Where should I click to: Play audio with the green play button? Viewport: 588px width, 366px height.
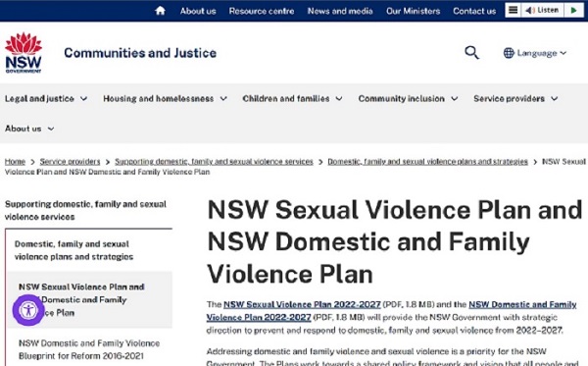click(x=573, y=10)
